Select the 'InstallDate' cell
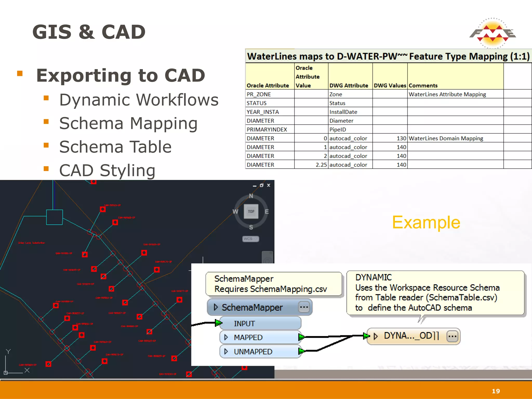The image size is (532, 399). click(350, 112)
